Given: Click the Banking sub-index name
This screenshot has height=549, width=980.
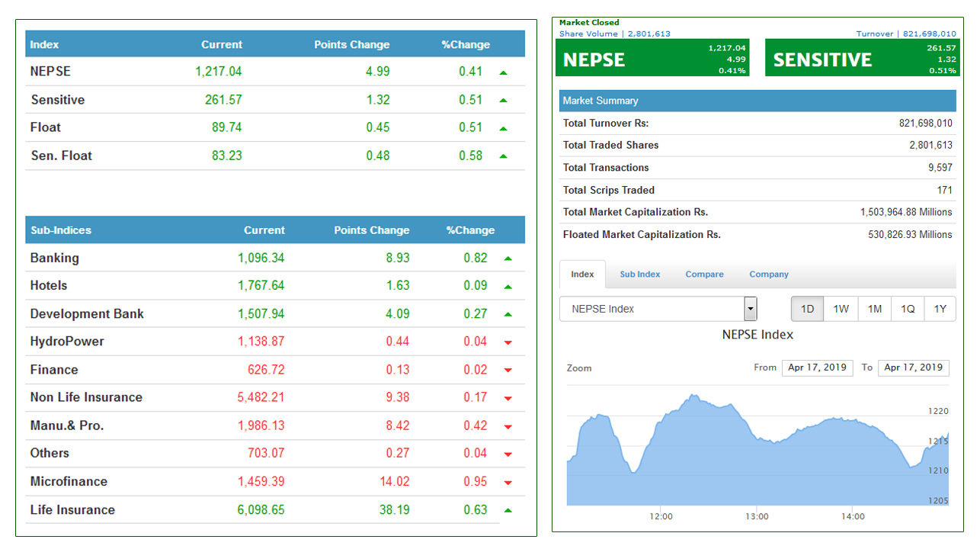Looking at the screenshot, I should (x=55, y=258).
